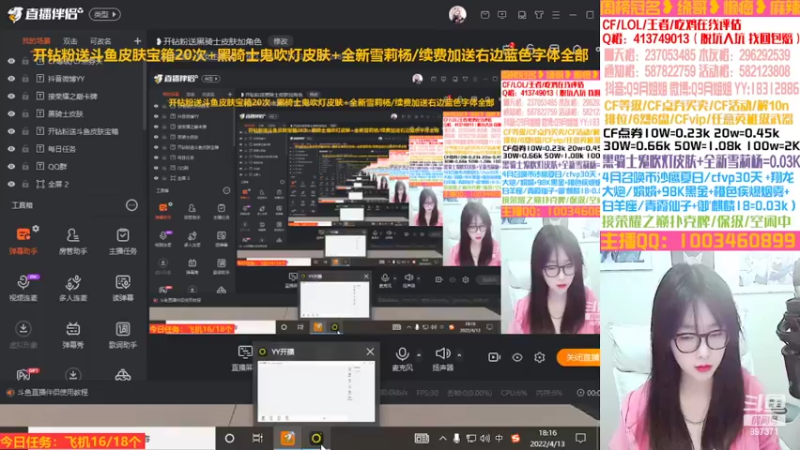
Task: Open the car-shaped tool in toolbox
Action: 122,376
